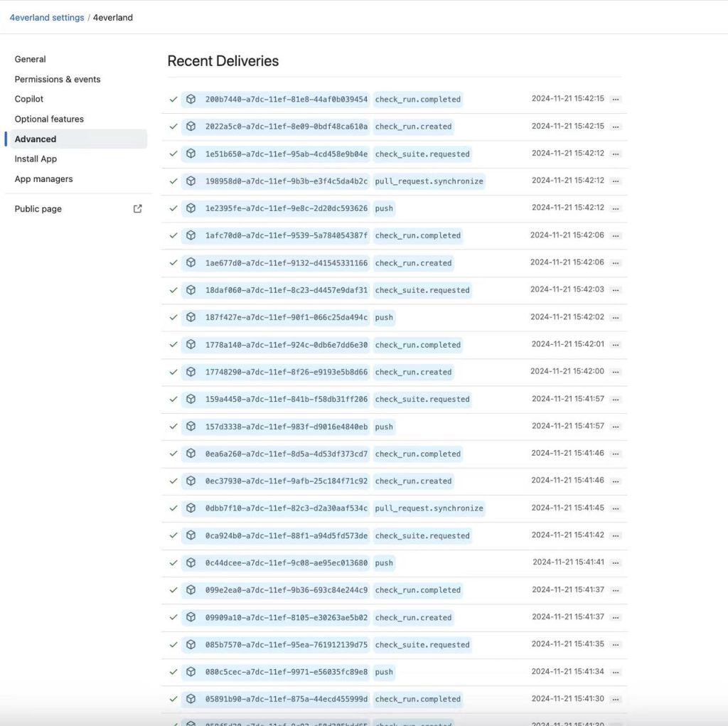Click green checkmark of delivery 1e2395fe push
The image size is (728, 726).
(x=173, y=208)
